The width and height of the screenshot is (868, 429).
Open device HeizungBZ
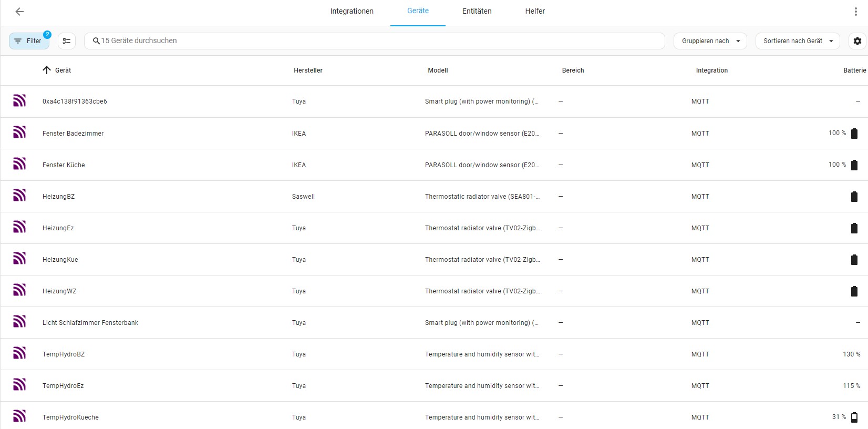(x=58, y=197)
